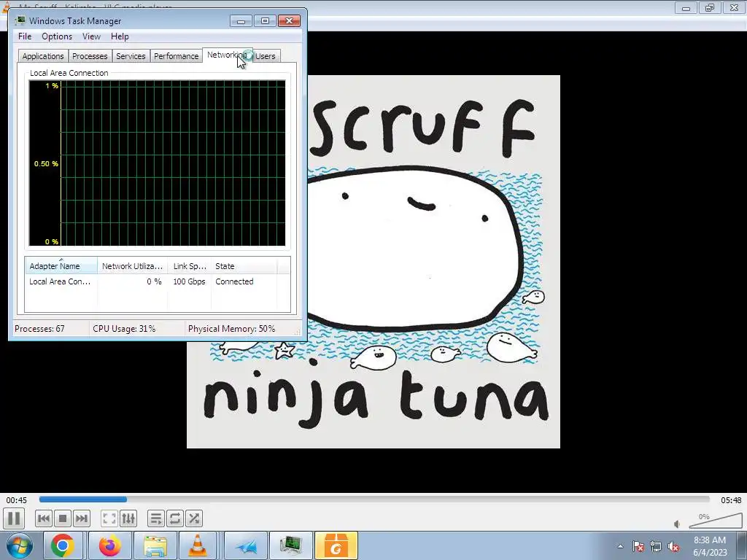Skip to previous track in VLC
The height and width of the screenshot is (560, 747).
(x=43, y=518)
